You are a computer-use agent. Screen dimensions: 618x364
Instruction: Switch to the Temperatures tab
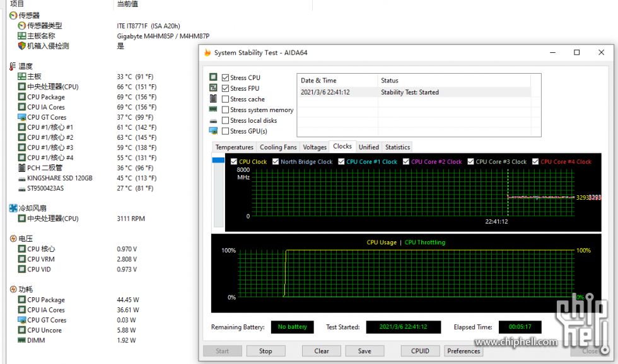click(x=234, y=147)
